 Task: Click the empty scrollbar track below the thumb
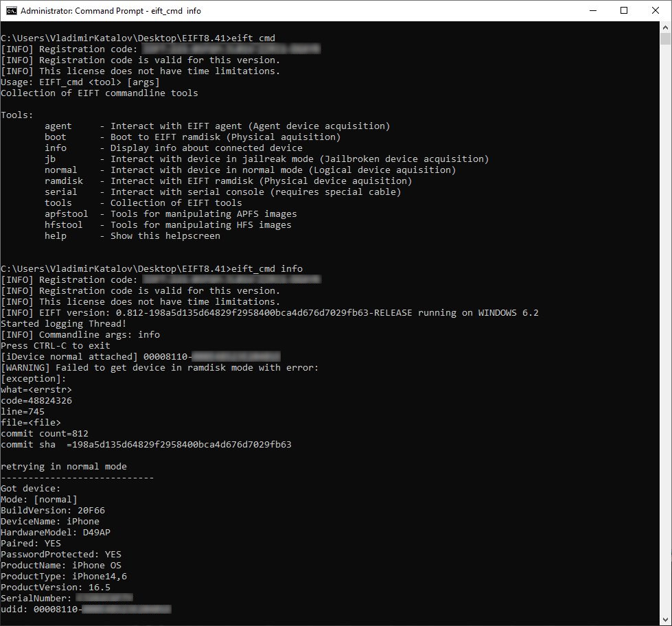pos(665,343)
